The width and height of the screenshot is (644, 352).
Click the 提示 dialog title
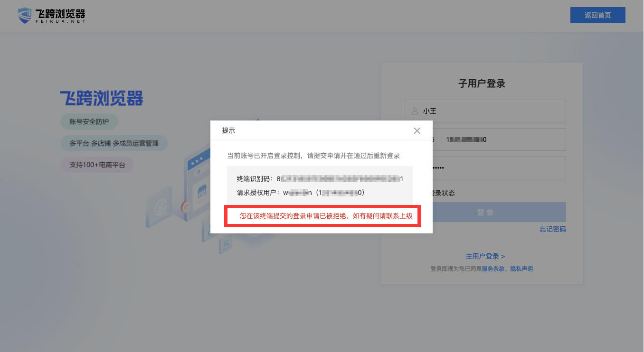228,130
